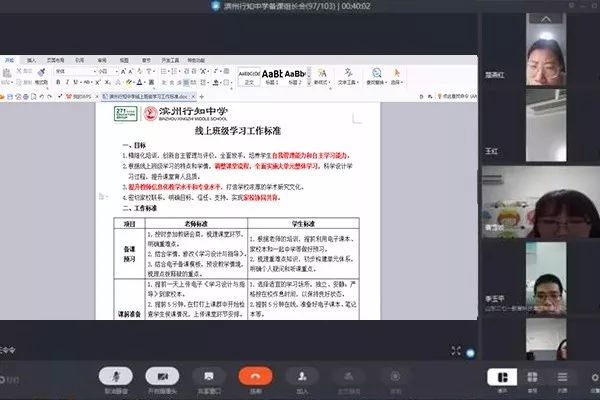
Task: Click the Print icon in the quick access bar
Action: 26,97
